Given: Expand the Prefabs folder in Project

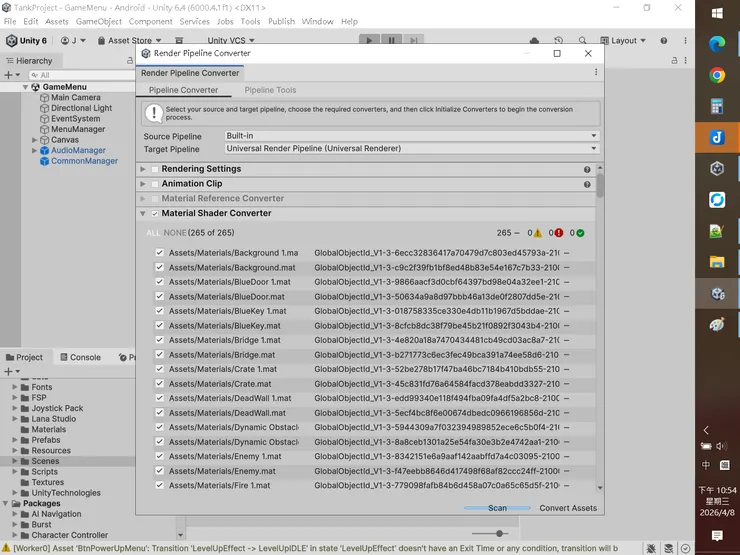Looking at the screenshot, I should point(15,440).
